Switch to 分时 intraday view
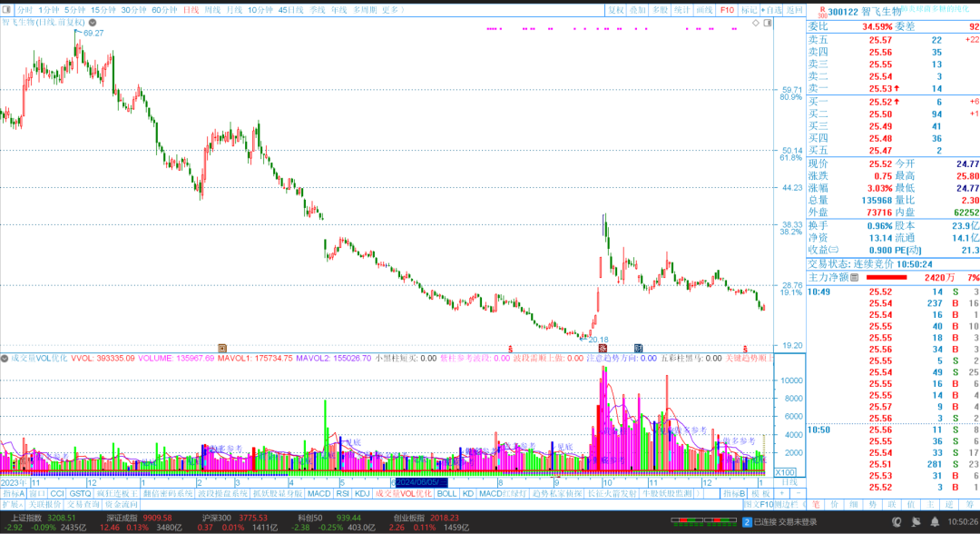 [x=24, y=10]
